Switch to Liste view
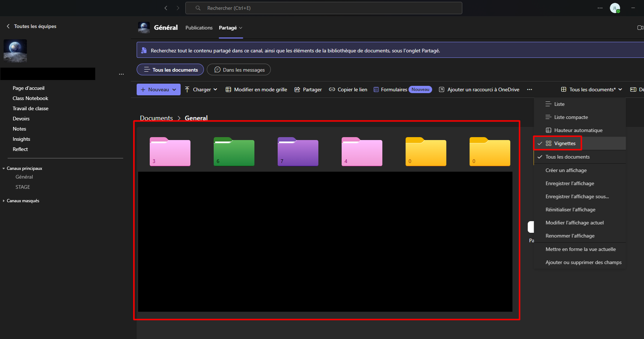 580,104
